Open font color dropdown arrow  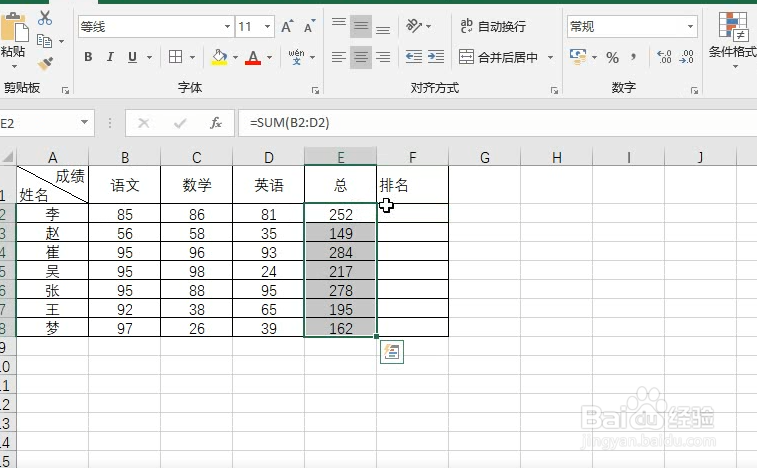click(x=269, y=57)
